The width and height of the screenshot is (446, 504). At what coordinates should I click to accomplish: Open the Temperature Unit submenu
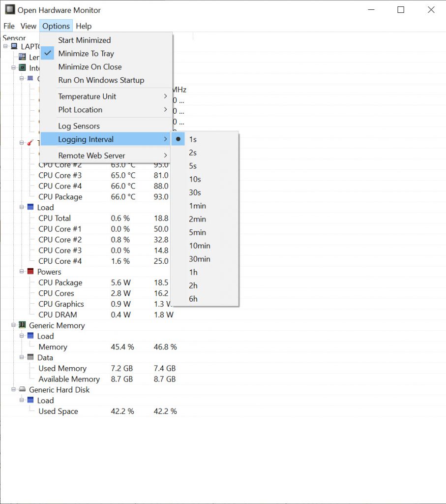tap(106, 96)
